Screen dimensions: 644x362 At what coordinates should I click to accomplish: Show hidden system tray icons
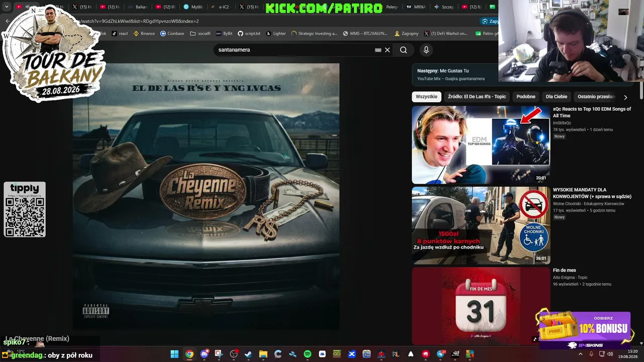tap(581, 354)
